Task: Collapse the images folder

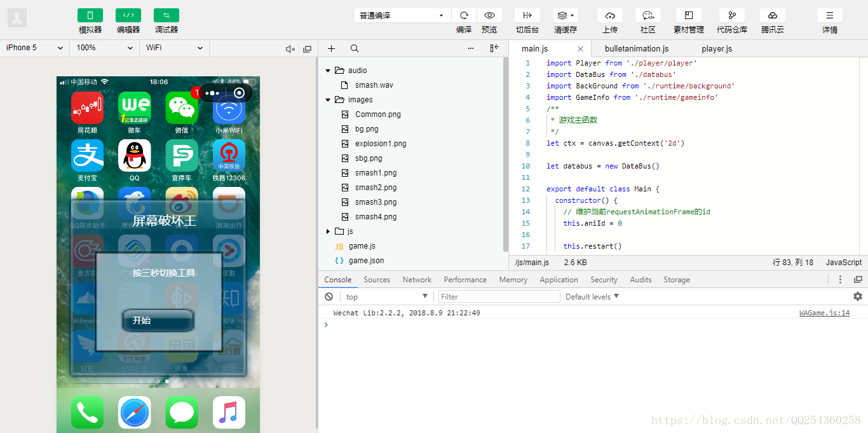Action: pos(328,100)
